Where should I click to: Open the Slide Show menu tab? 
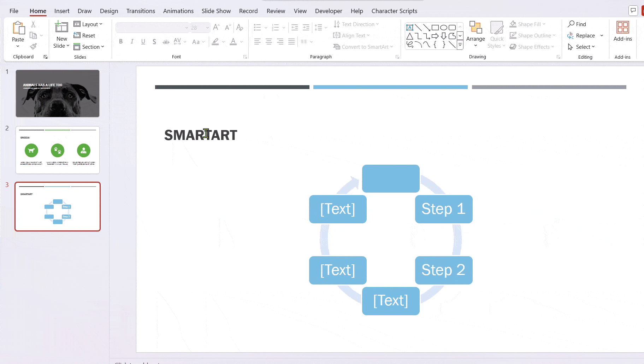pos(216,11)
